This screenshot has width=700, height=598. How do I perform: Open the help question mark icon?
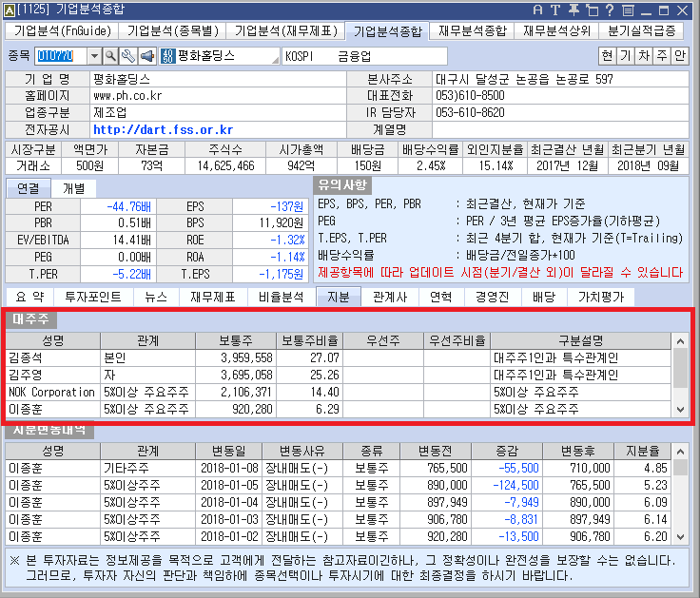610,10
